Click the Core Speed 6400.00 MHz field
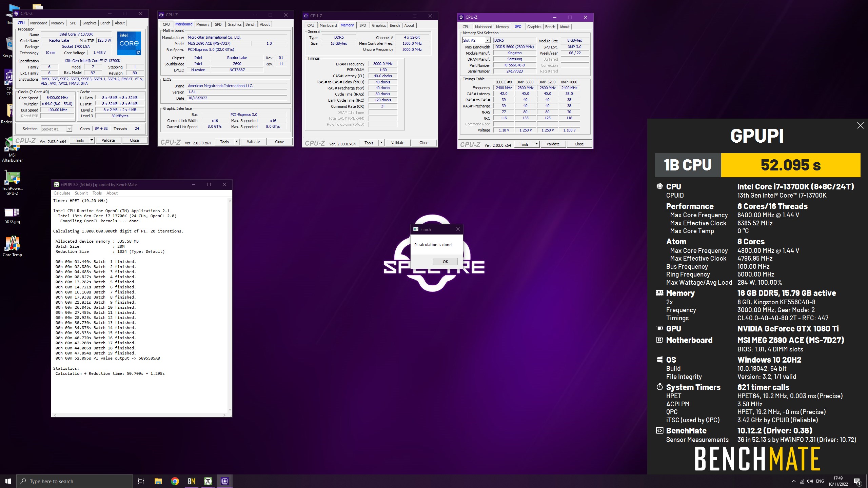This screenshot has width=868, height=488. [58, 98]
